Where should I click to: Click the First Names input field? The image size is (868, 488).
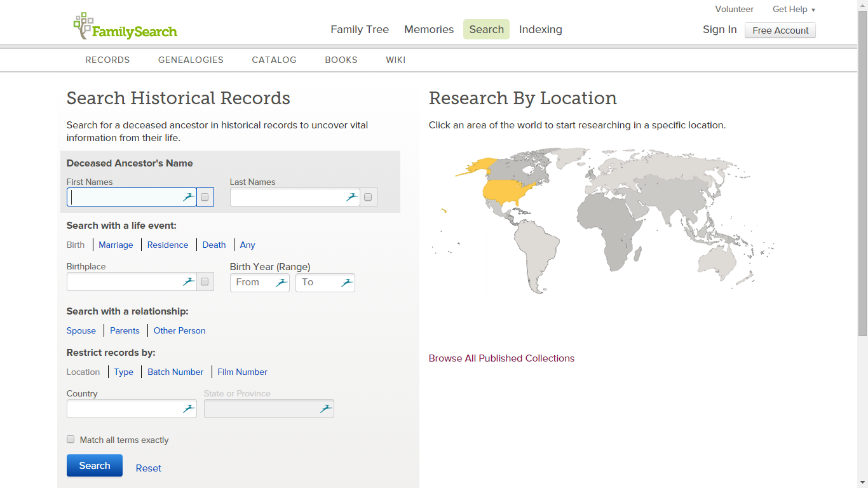132,197
